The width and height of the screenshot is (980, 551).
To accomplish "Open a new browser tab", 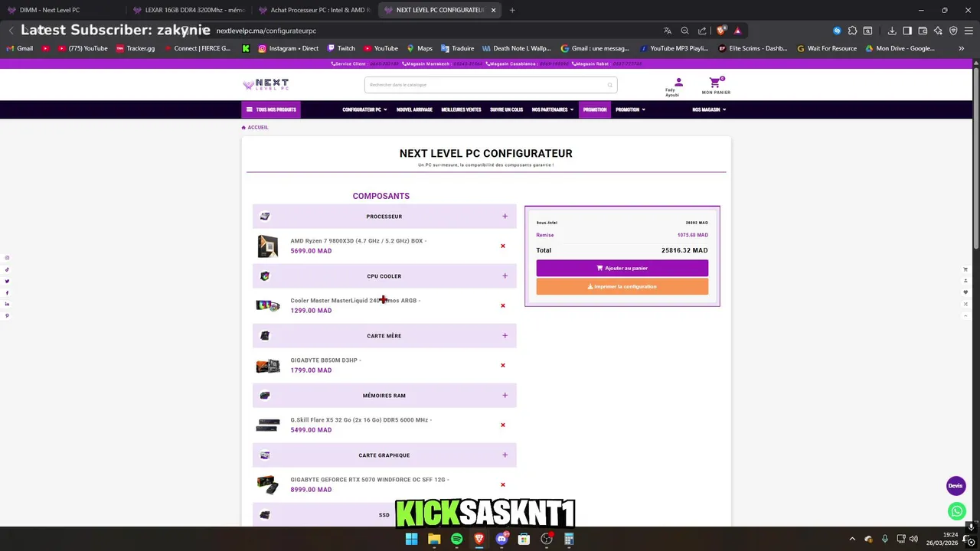I will point(512,10).
